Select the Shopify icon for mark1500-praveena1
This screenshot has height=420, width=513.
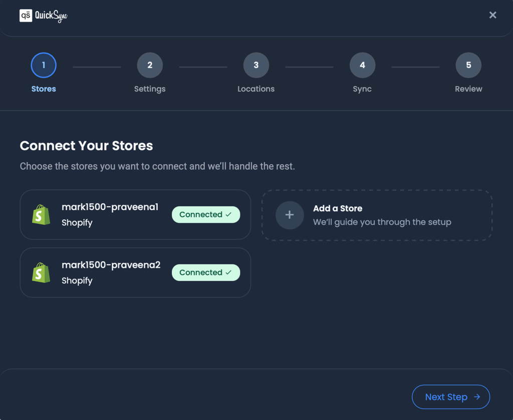[41, 214]
